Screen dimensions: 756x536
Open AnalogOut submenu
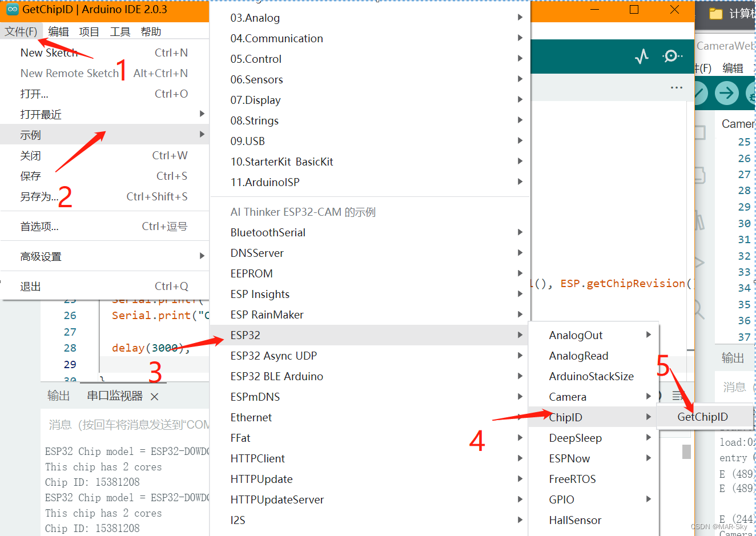coord(594,335)
